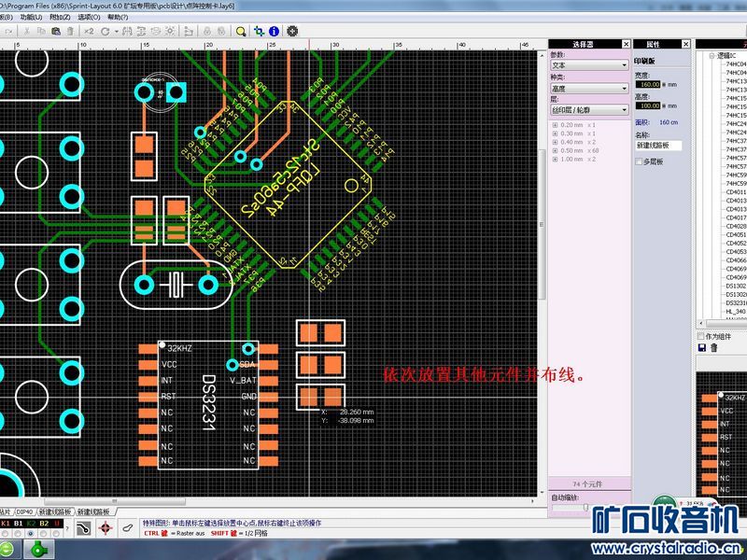Click the red crosshair icon in the bottom bar
The image size is (747, 560).
coord(106,528)
